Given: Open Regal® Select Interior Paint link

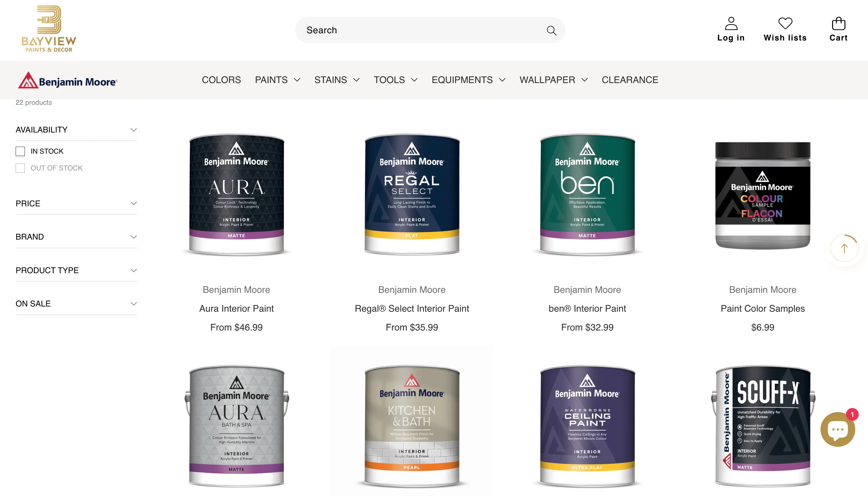Looking at the screenshot, I should pos(412,308).
